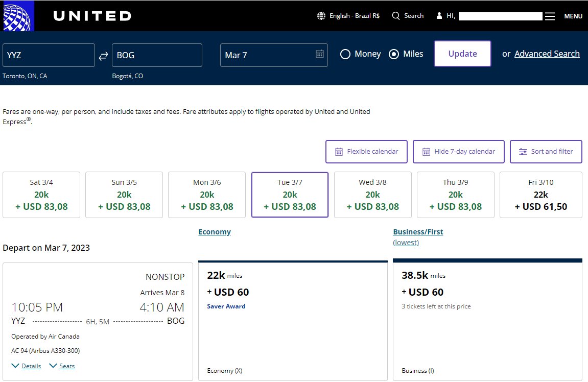Click the Update button
The width and height of the screenshot is (588, 382).
462,54
